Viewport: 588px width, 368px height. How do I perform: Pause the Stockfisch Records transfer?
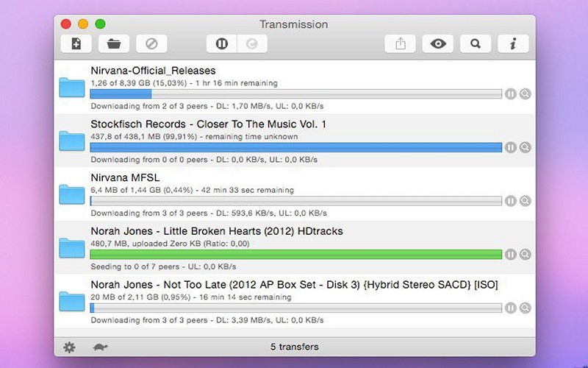pyautogui.click(x=510, y=147)
